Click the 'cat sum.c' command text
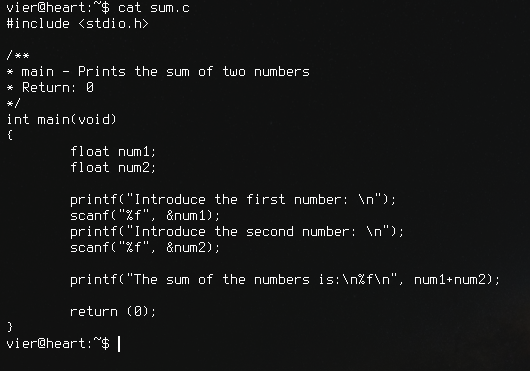530x371 pixels. (154, 7)
